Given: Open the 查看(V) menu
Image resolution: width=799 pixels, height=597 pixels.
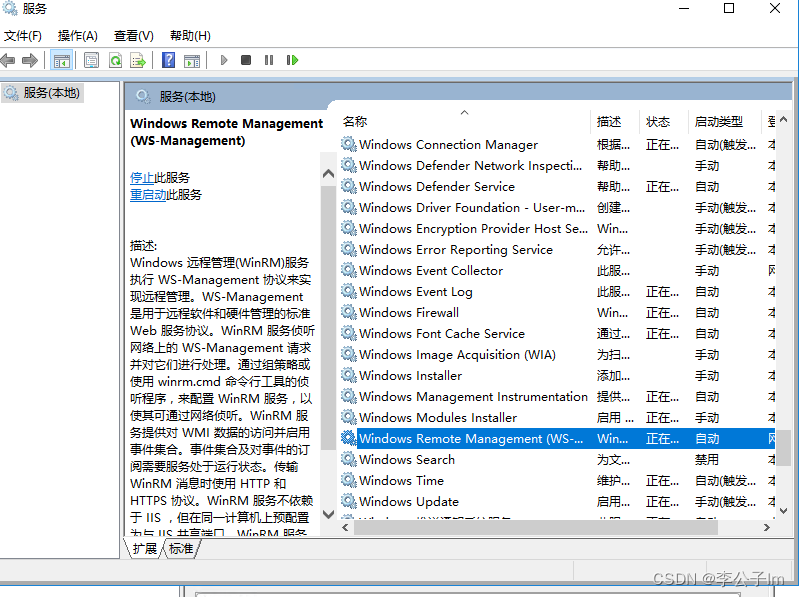Looking at the screenshot, I should tap(134, 36).
